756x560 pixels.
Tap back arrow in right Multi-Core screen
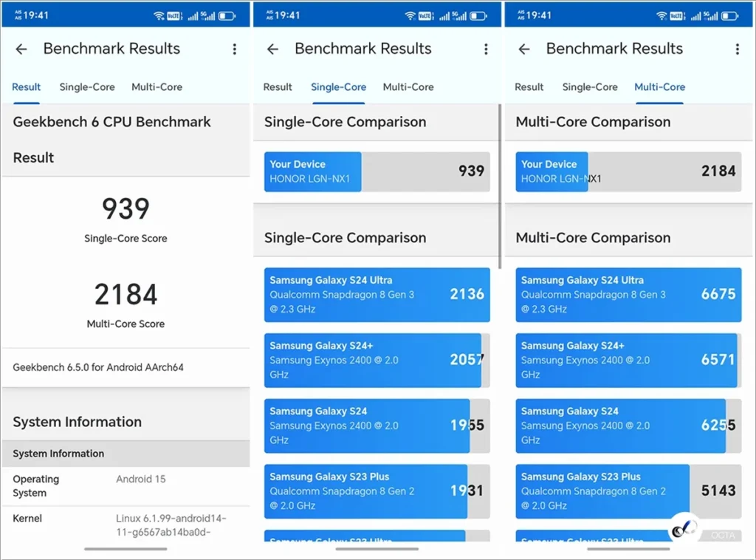524,49
